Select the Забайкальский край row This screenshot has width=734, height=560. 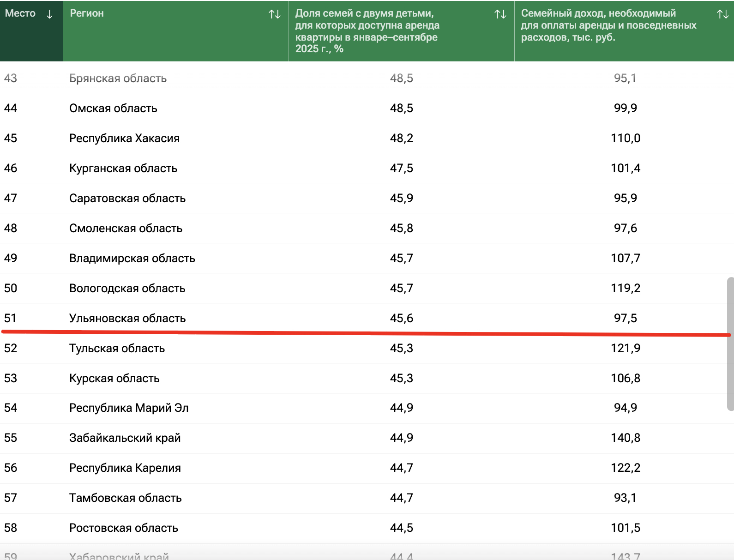pyautogui.click(x=125, y=438)
